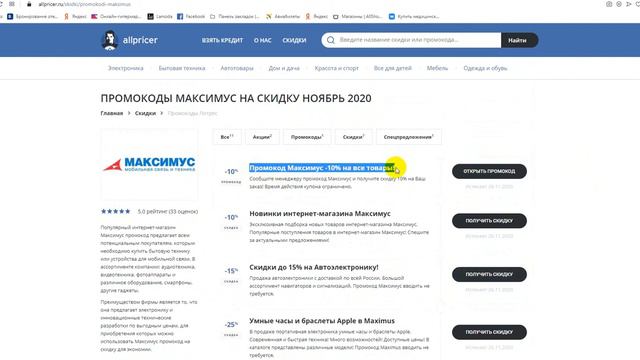Click the 5.0 рейтинг (33 оценок) text
The image size is (640, 360).
168,211
